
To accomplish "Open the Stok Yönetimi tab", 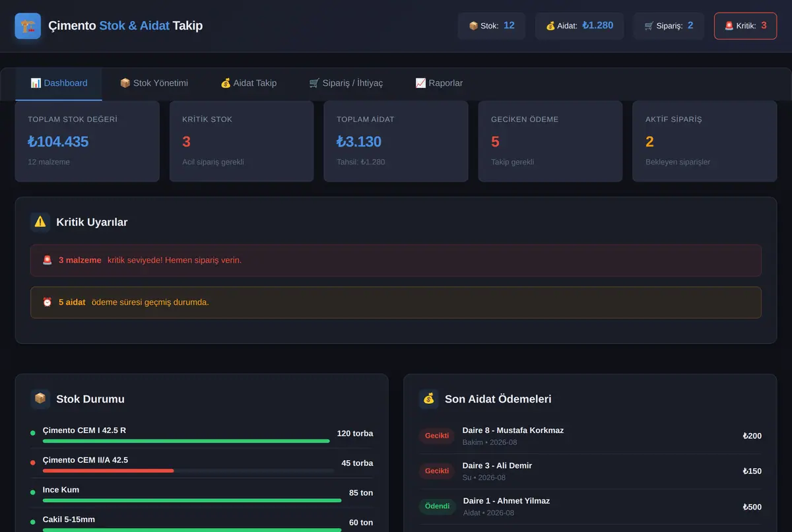I will pos(154,83).
